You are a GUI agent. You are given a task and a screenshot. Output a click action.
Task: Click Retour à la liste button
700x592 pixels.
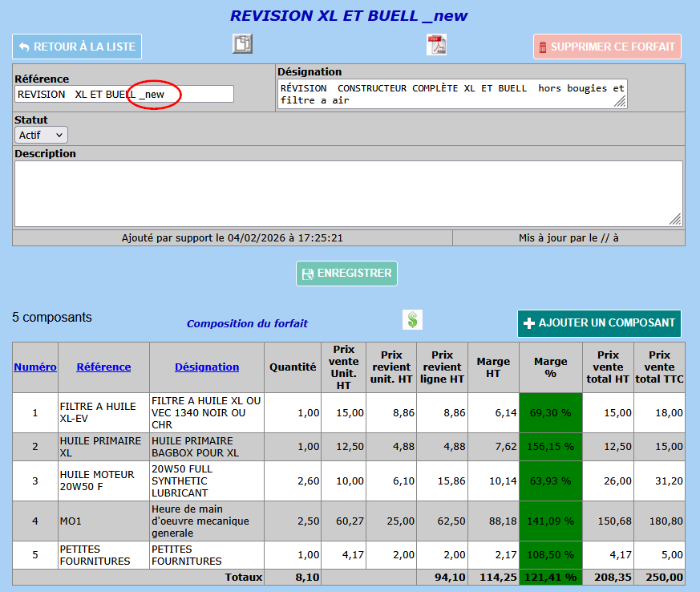click(77, 47)
